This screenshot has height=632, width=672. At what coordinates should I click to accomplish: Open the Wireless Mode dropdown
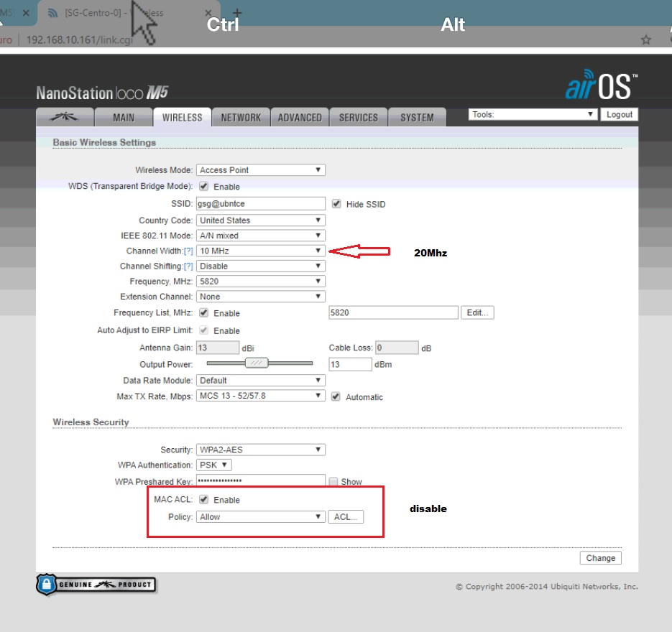261,170
